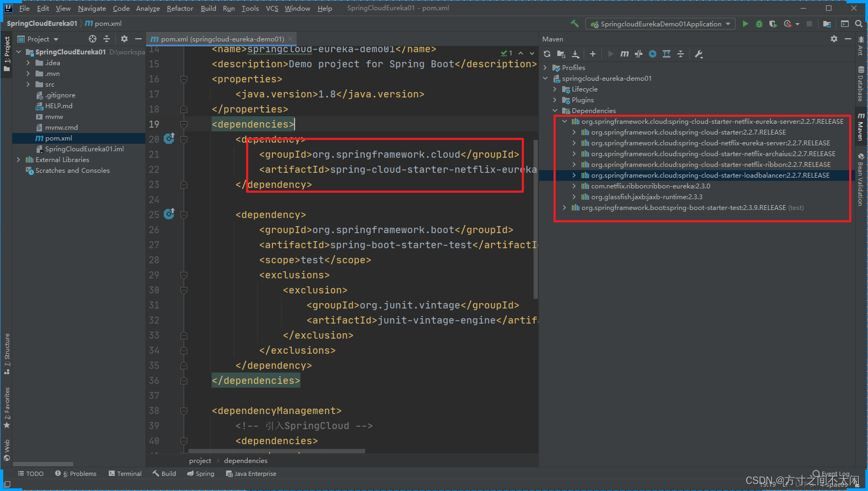This screenshot has width=868, height=491.
Task: Open the Structure side tab
Action: click(7, 354)
